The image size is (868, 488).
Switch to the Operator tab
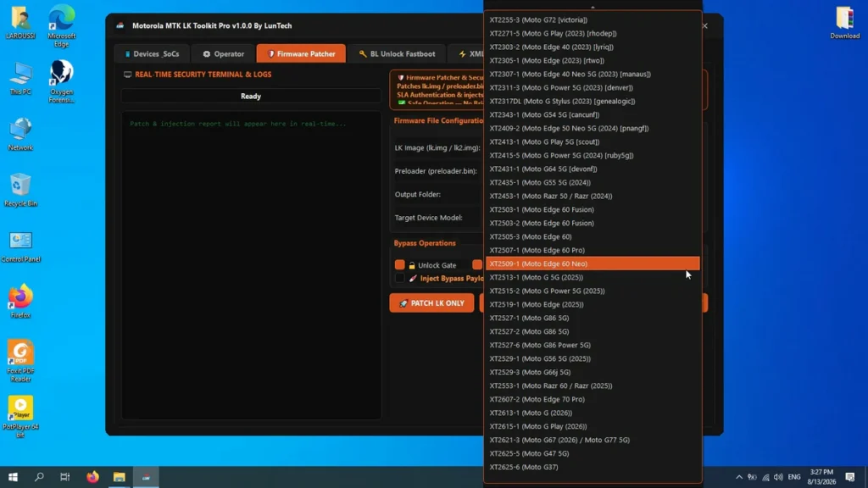[223, 53]
